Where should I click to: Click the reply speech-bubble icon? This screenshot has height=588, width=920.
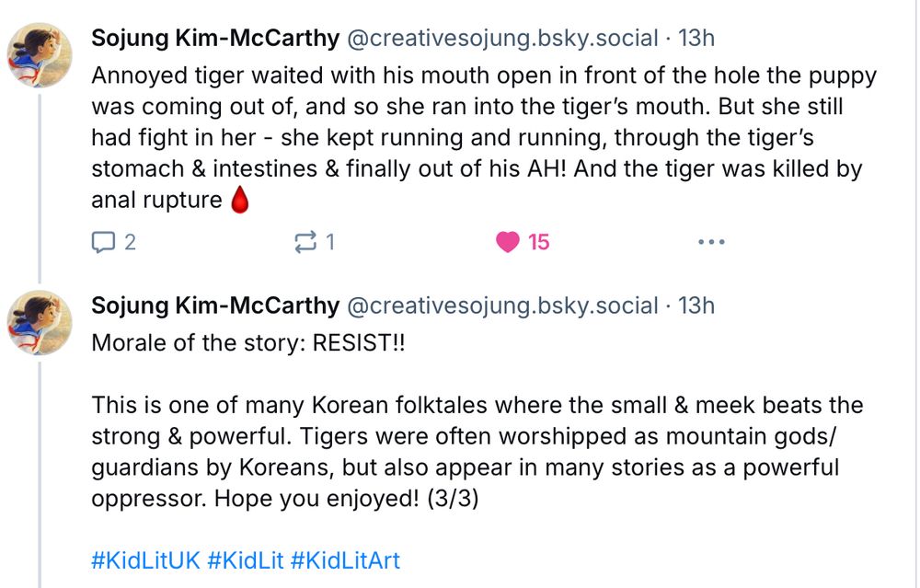pos(102,242)
